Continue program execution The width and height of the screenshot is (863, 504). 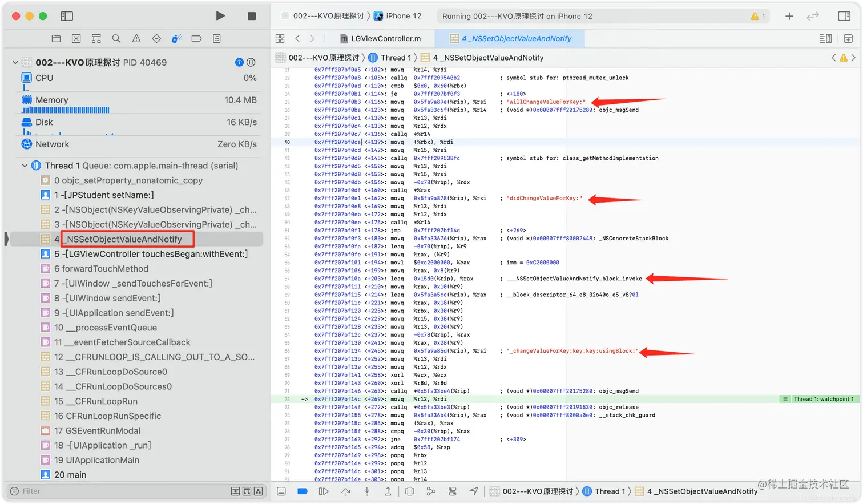point(324,491)
